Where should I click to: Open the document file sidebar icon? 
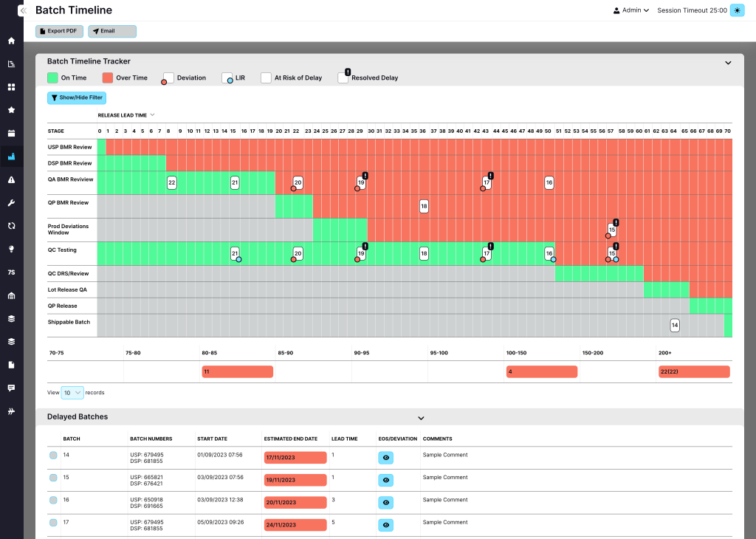[12, 365]
